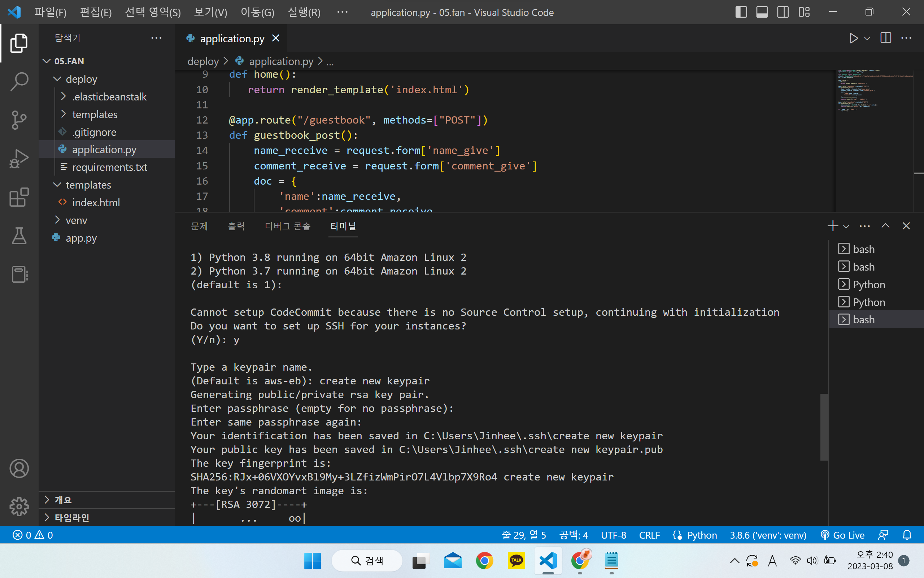This screenshot has width=924, height=578.
Task: Open the 실행(R) menu
Action: pyautogui.click(x=304, y=12)
